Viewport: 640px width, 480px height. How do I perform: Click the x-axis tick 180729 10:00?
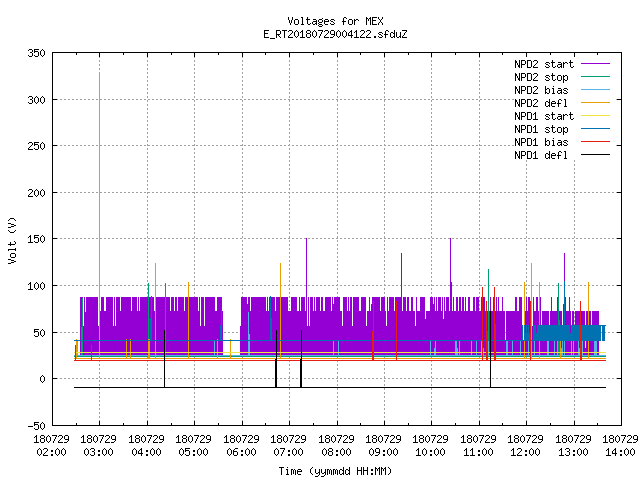pyautogui.click(x=431, y=446)
